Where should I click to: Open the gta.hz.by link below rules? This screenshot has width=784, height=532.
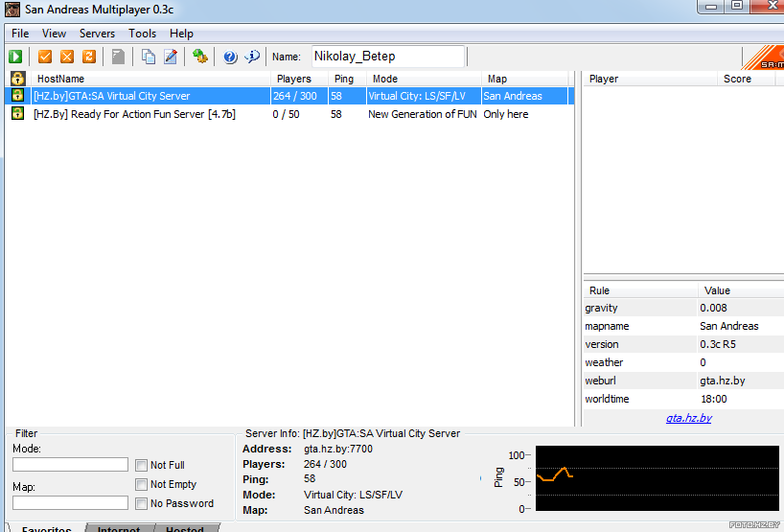[x=688, y=418]
